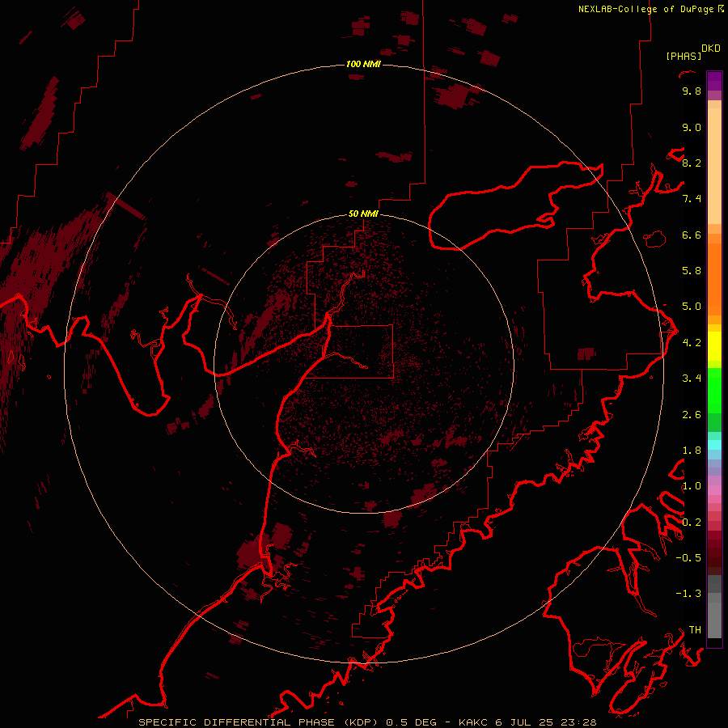728x728 pixels.
Task: Click the 8.2 legend value
Action: pyautogui.click(x=692, y=163)
